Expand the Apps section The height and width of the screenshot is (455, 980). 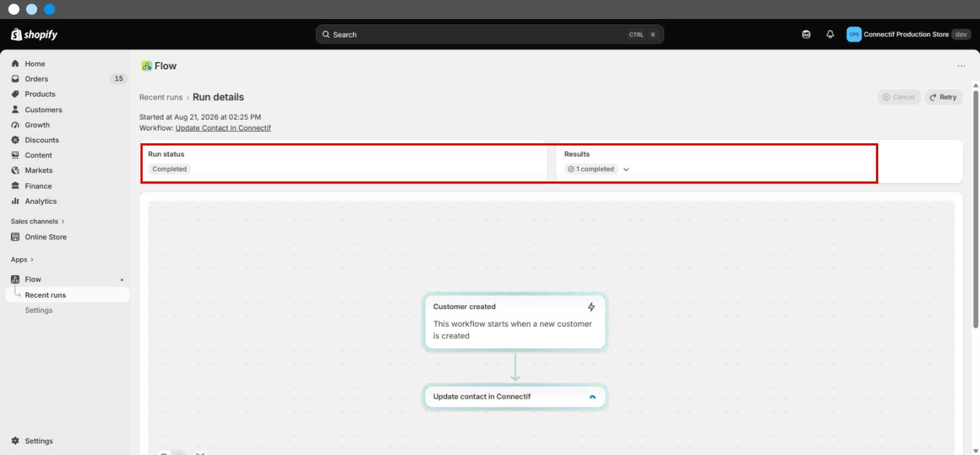pyautogui.click(x=22, y=260)
